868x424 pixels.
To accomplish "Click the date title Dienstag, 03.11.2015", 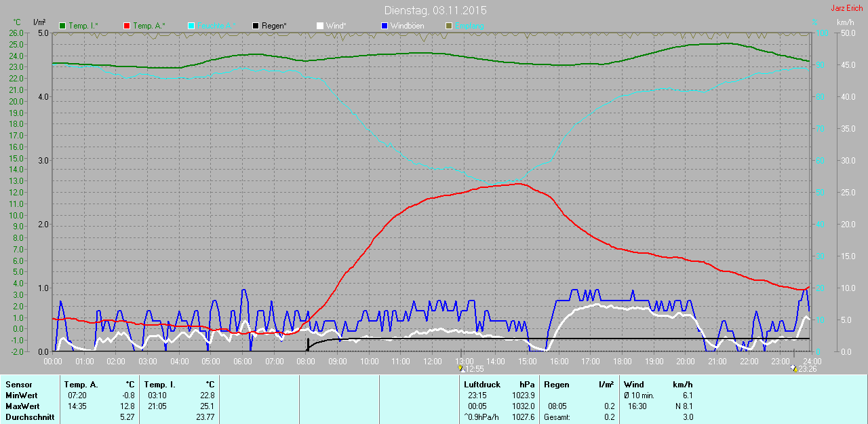I will (435, 11).
